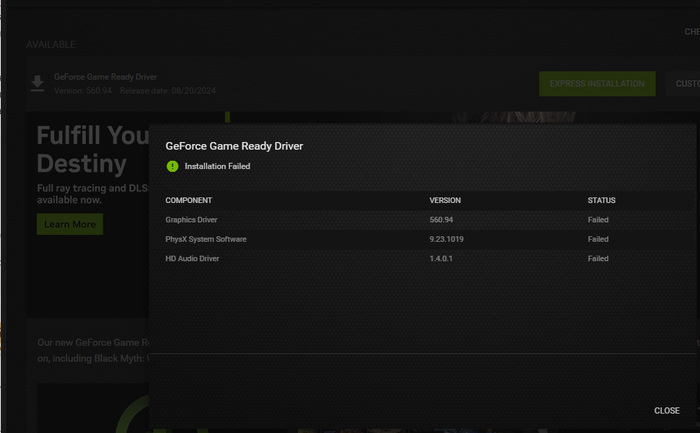The image size is (700, 433).
Task: Click version 9.23.1019 for PhysX
Action: (446, 239)
